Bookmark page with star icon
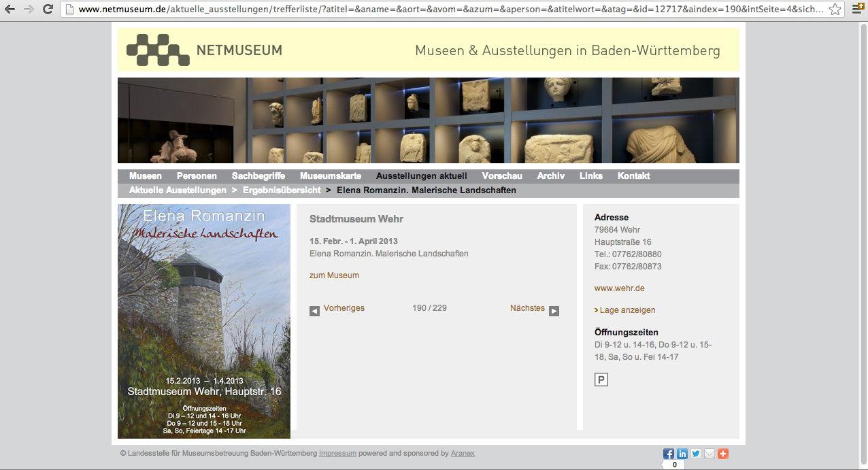 [x=835, y=10]
